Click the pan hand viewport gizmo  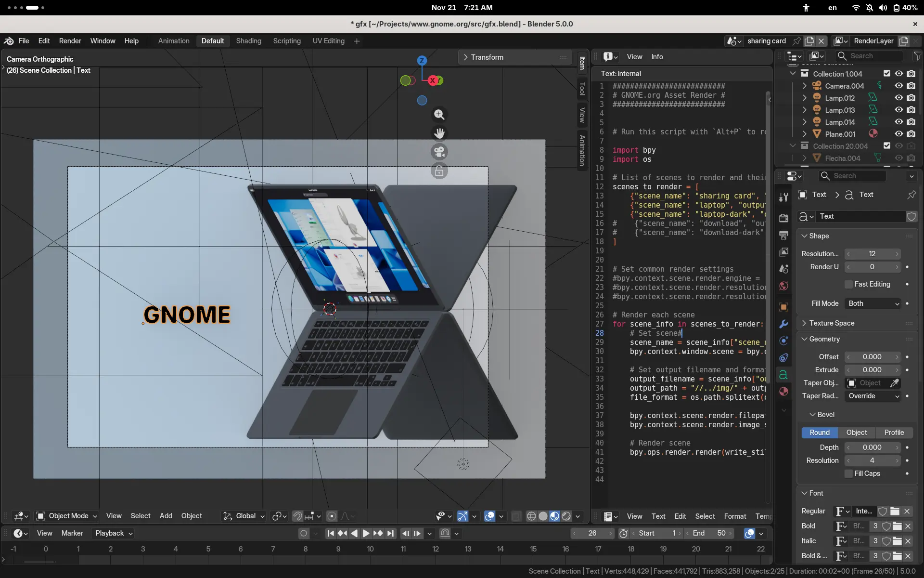(x=439, y=133)
